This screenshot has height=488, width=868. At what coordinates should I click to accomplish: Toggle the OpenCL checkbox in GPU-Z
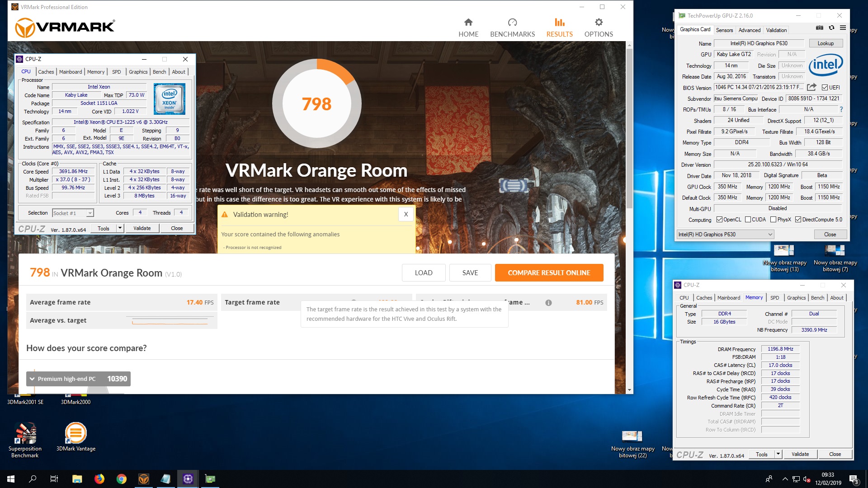coord(719,220)
